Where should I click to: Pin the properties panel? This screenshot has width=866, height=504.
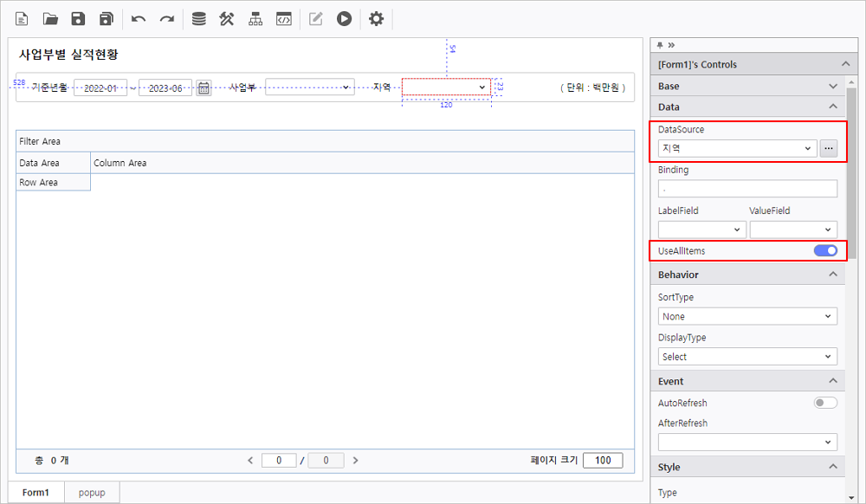pyautogui.click(x=661, y=45)
